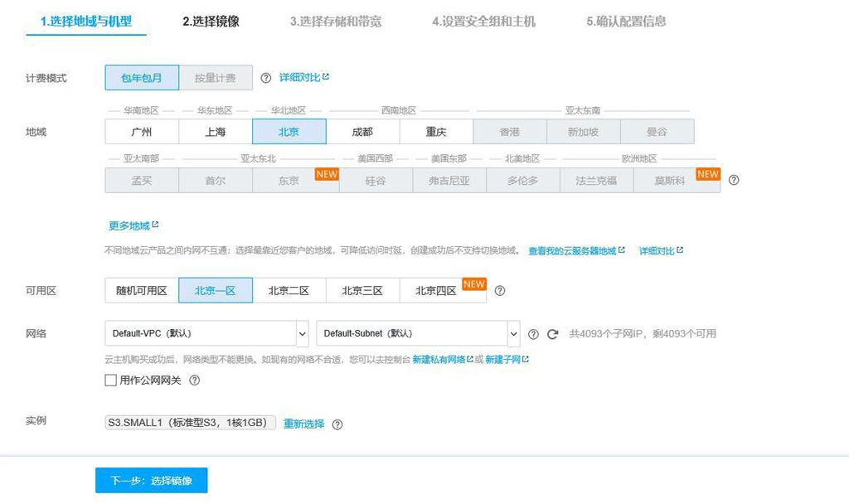Click help icon after 北京四区 zone
The height and width of the screenshot is (504, 849).
coord(500,291)
